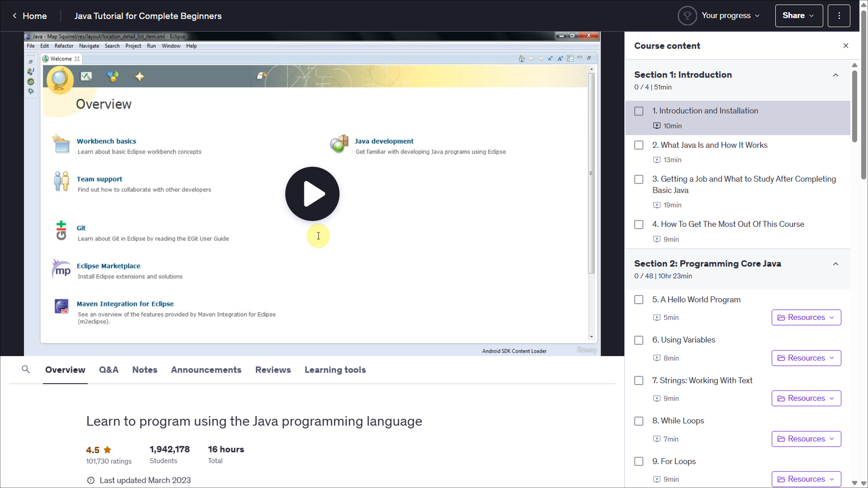Click the Workbench basics icon in video
Screen dimensions: 868x488
61,145
